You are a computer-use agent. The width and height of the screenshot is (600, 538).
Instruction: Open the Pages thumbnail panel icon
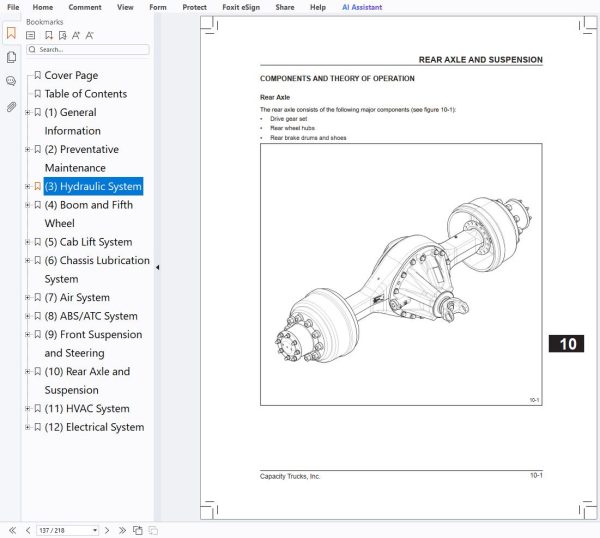[11, 57]
